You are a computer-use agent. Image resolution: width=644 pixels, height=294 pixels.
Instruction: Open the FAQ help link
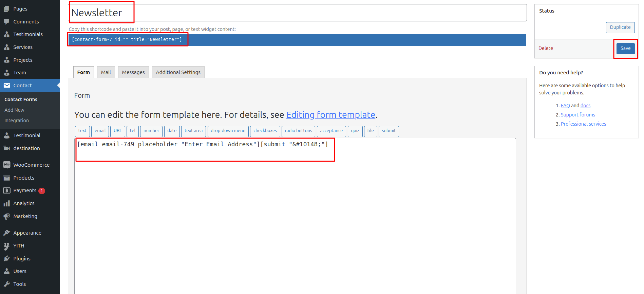(565, 106)
